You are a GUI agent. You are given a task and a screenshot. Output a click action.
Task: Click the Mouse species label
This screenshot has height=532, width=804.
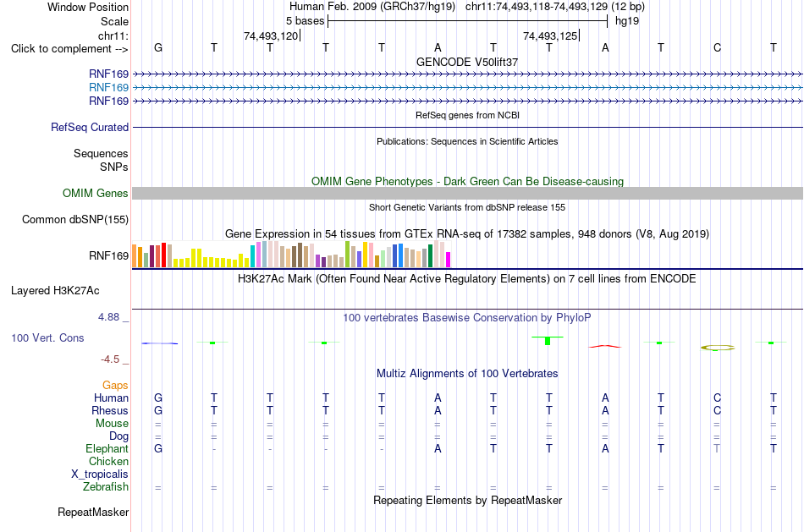pyautogui.click(x=112, y=424)
